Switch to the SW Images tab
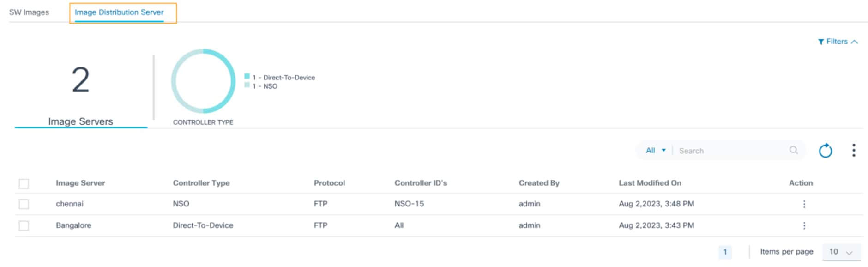This screenshot has width=868, height=267. pyautogui.click(x=29, y=12)
